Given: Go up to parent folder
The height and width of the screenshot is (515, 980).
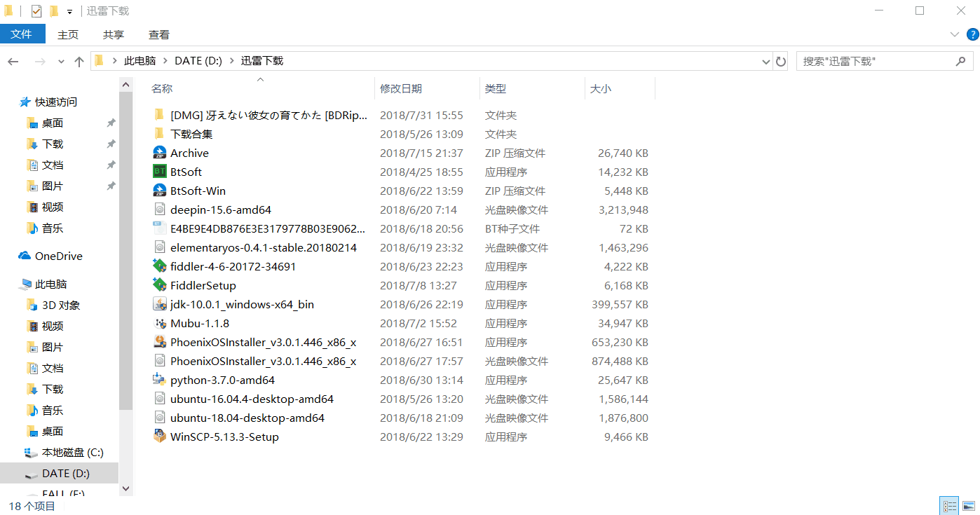Looking at the screenshot, I should coord(79,62).
